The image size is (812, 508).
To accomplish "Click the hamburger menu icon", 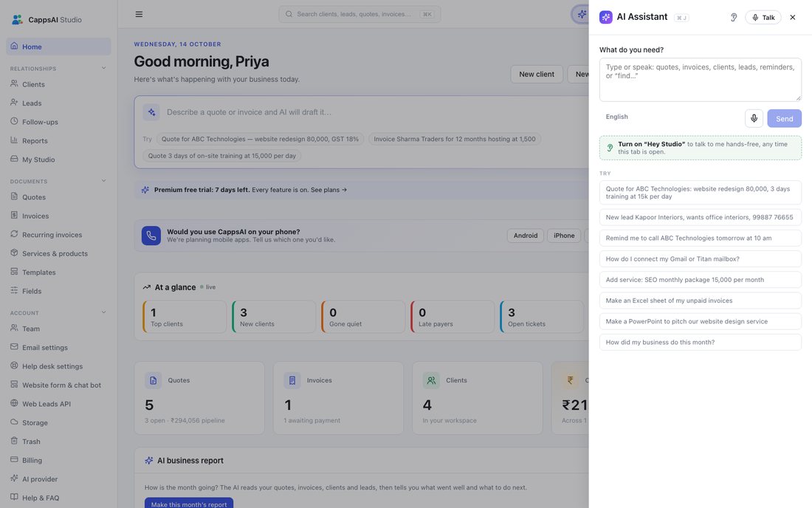I will coord(139,14).
